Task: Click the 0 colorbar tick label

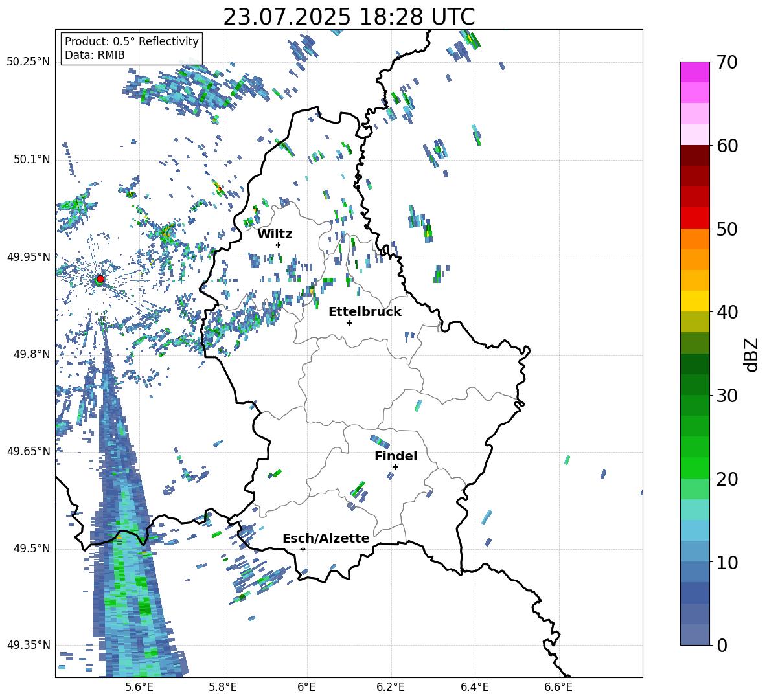Action: click(x=722, y=645)
